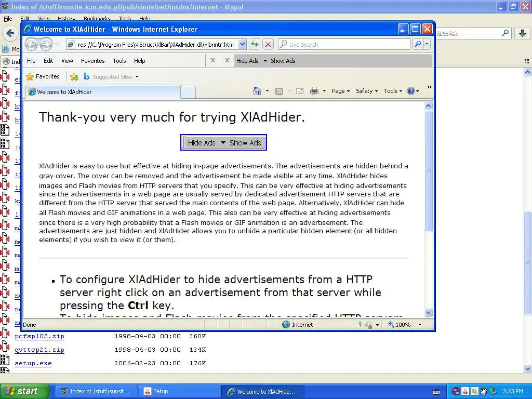The image size is (532, 399).
Task: Click Show Ads on the XlAdHider toolbar
Action: point(283,61)
